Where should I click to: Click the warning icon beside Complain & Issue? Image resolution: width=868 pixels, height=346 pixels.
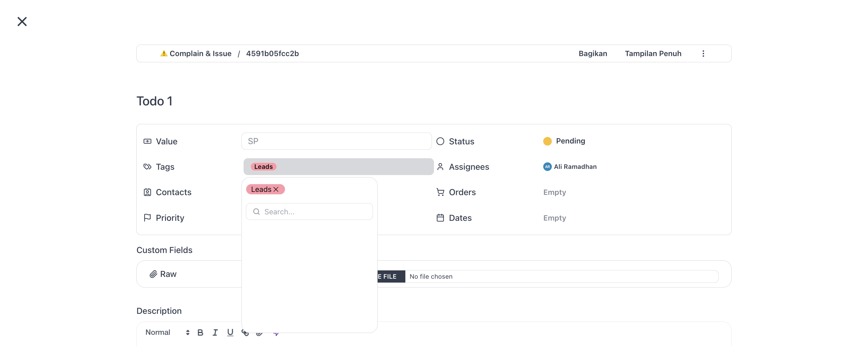click(x=164, y=53)
